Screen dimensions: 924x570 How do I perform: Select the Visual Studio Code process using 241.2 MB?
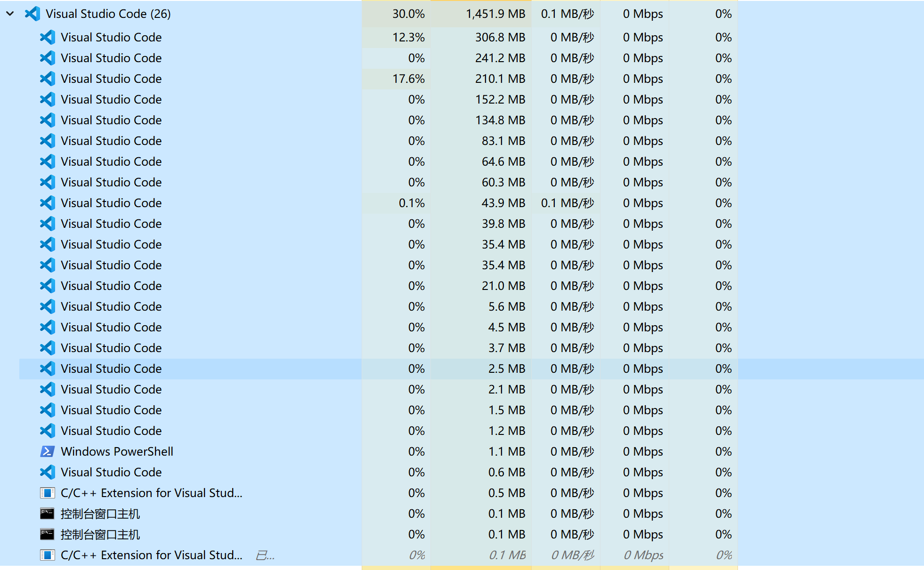111,58
